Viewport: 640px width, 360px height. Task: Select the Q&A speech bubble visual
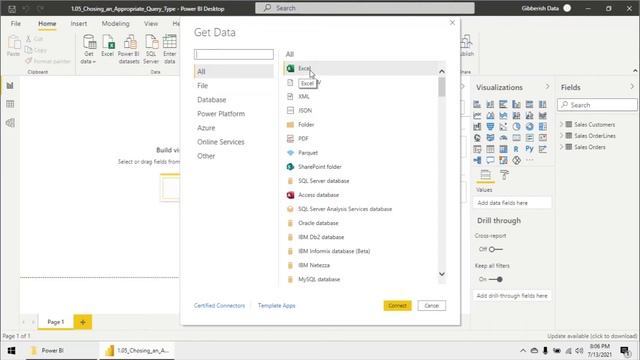point(490,160)
